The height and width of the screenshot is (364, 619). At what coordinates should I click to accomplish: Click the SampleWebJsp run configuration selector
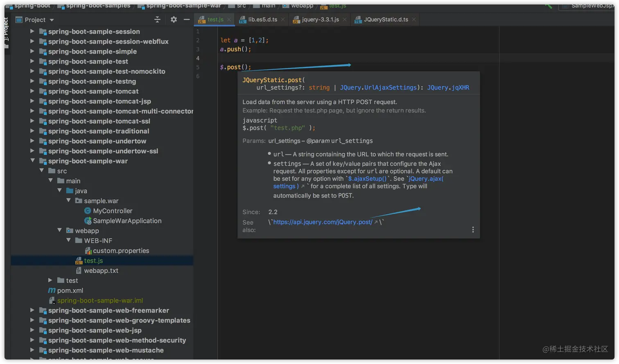[587, 6]
